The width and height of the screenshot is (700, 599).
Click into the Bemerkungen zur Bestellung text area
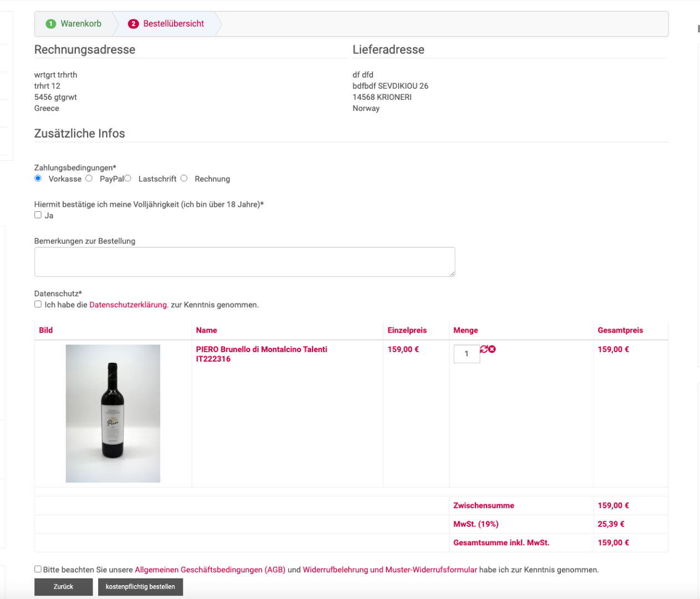244,262
